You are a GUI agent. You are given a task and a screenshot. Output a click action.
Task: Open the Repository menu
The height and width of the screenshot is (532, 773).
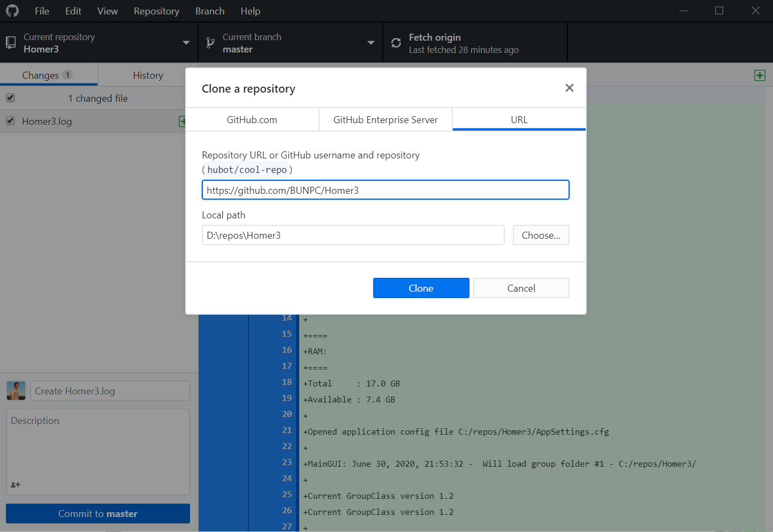(156, 11)
